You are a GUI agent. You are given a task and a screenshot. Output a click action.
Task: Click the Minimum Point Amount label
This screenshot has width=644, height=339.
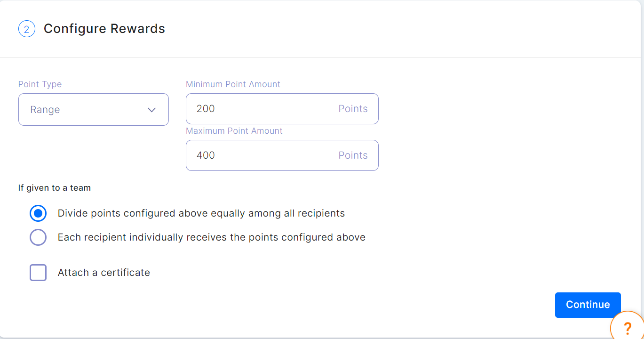coord(233,84)
